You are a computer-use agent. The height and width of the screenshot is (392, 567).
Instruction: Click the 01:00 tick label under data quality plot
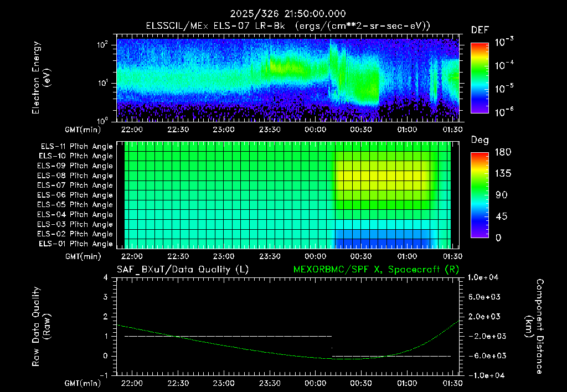(x=407, y=383)
